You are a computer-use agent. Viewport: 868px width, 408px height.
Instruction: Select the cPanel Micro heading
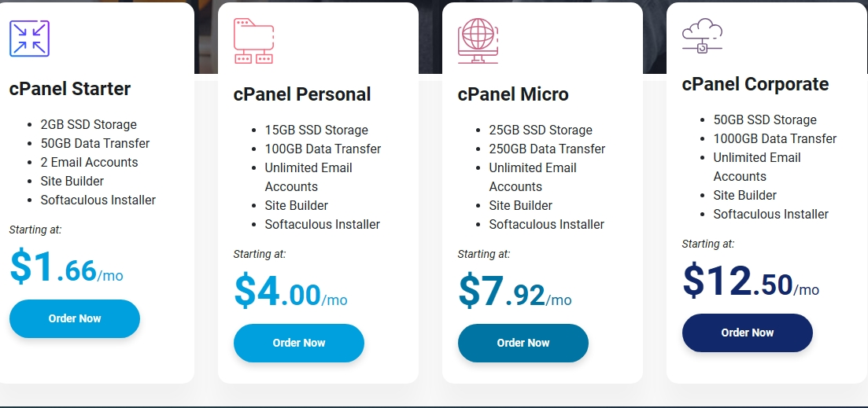[x=513, y=94]
